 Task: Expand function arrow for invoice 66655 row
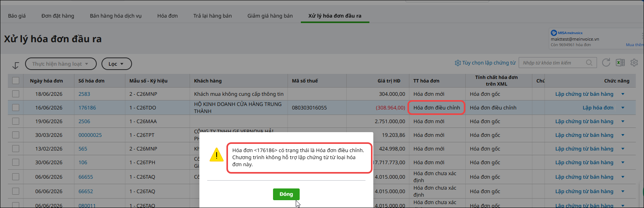[x=623, y=177]
